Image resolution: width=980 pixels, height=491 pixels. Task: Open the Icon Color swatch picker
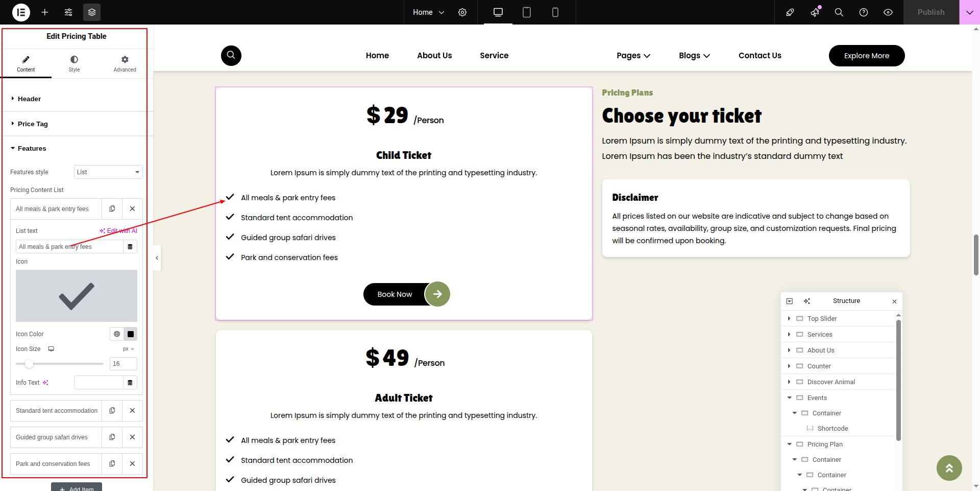coord(131,334)
